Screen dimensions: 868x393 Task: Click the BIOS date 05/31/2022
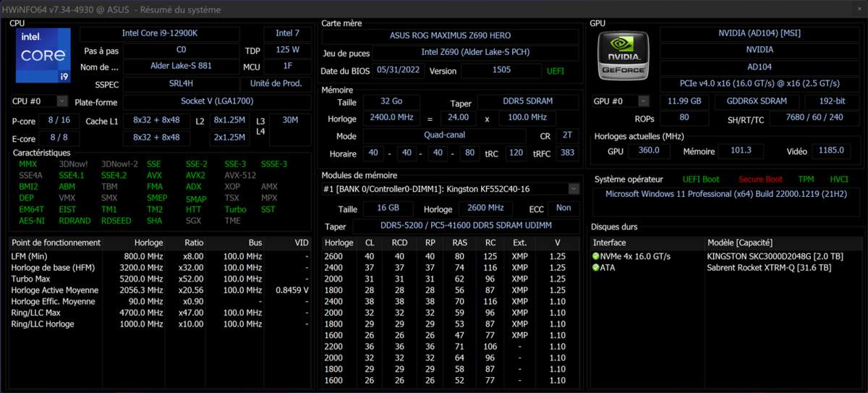click(399, 71)
